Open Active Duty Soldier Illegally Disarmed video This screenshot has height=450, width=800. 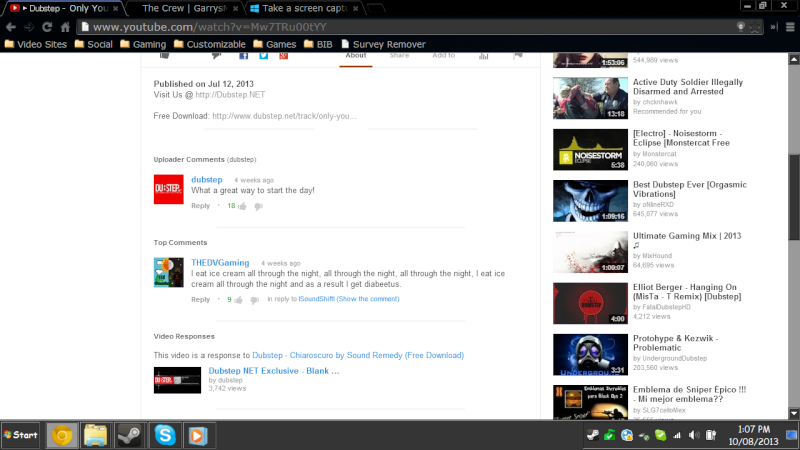tap(688, 87)
